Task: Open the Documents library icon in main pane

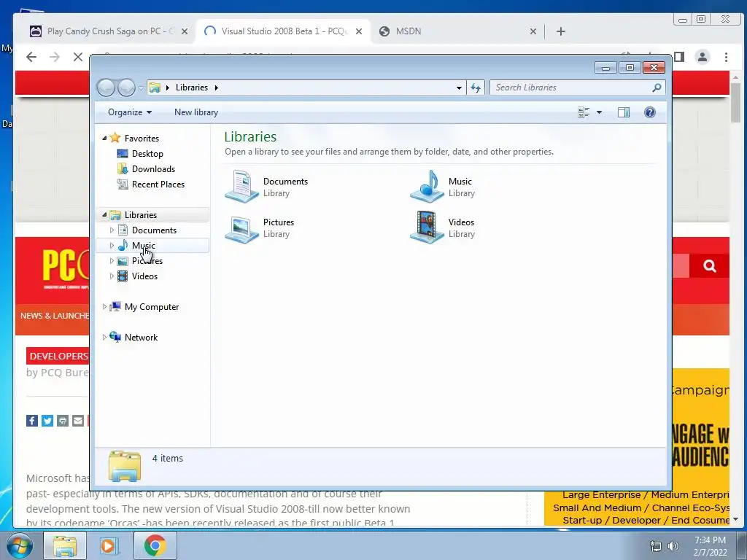Action: tap(242, 187)
